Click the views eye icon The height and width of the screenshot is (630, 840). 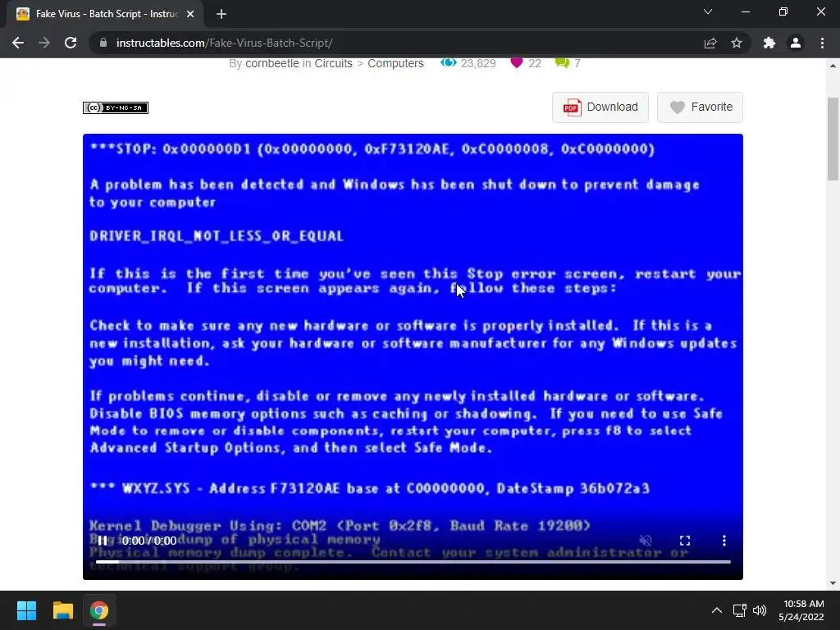pos(449,62)
